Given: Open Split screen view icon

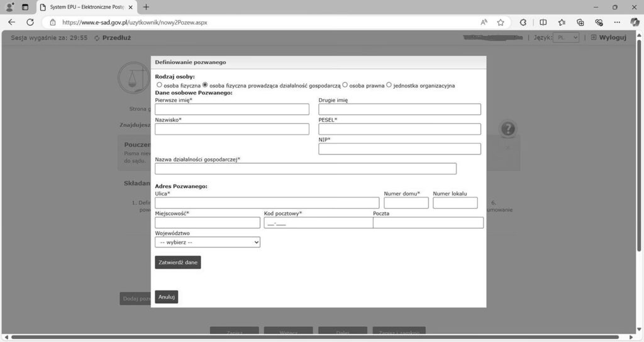Looking at the screenshot, I should (x=543, y=22).
